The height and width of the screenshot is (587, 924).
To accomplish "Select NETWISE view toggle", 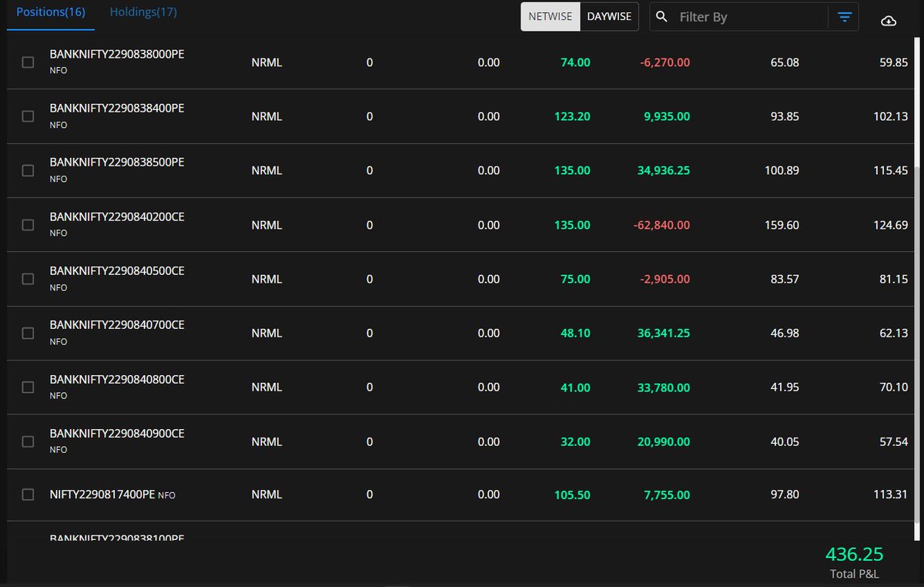I will tap(551, 17).
